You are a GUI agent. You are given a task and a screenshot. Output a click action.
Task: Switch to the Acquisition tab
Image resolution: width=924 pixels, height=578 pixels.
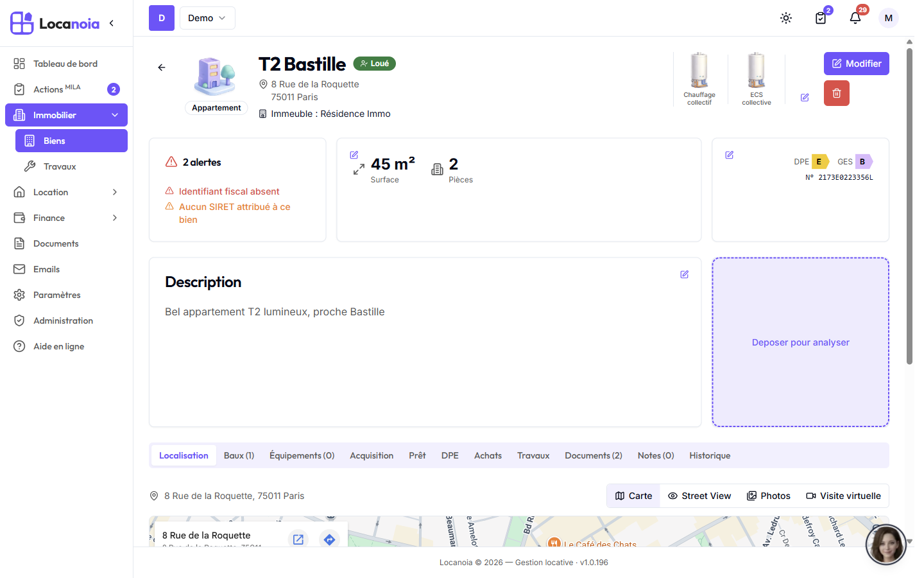[372, 455]
